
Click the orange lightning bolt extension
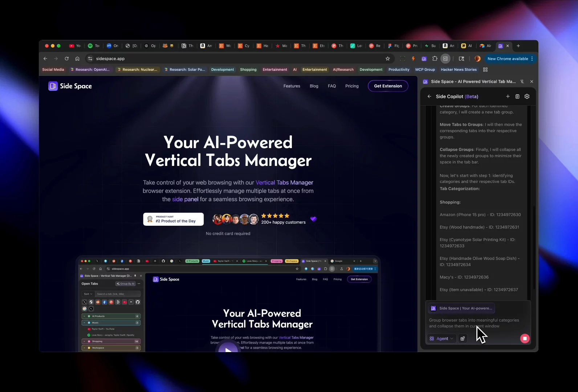tap(413, 58)
